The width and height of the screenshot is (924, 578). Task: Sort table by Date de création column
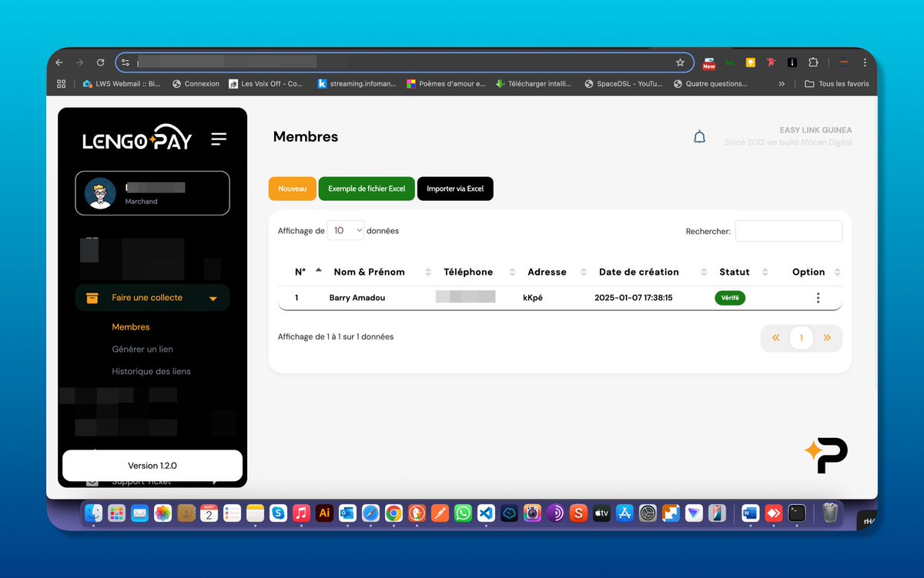653,272
